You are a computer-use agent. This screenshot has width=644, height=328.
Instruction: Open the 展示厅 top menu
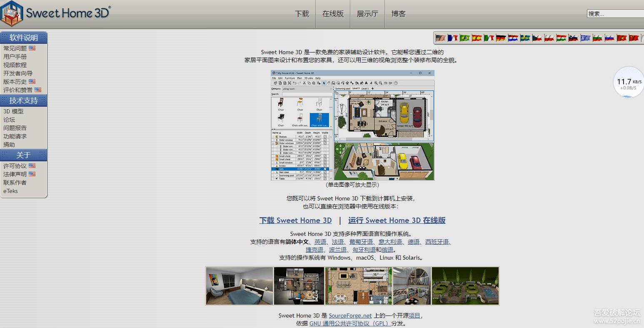(x=367, y=14)
